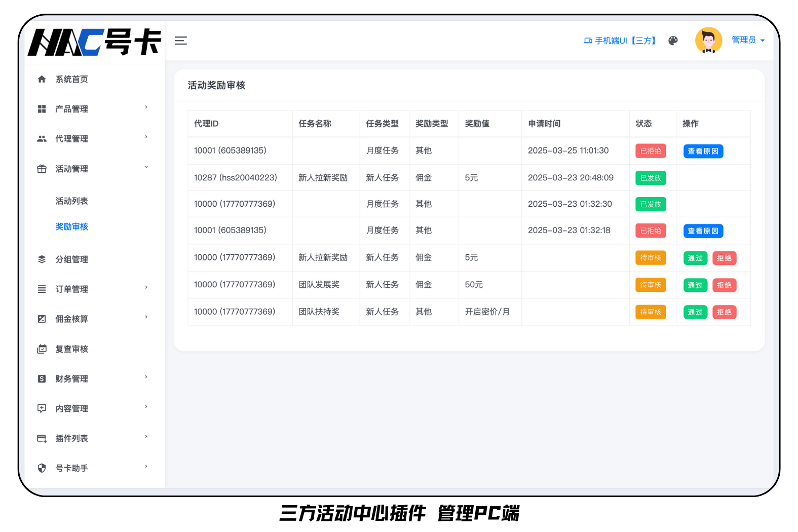Expand the 佣金核算 submenu arrow
This screenshot has width=798, height=532.
click(x=146, y=318)
